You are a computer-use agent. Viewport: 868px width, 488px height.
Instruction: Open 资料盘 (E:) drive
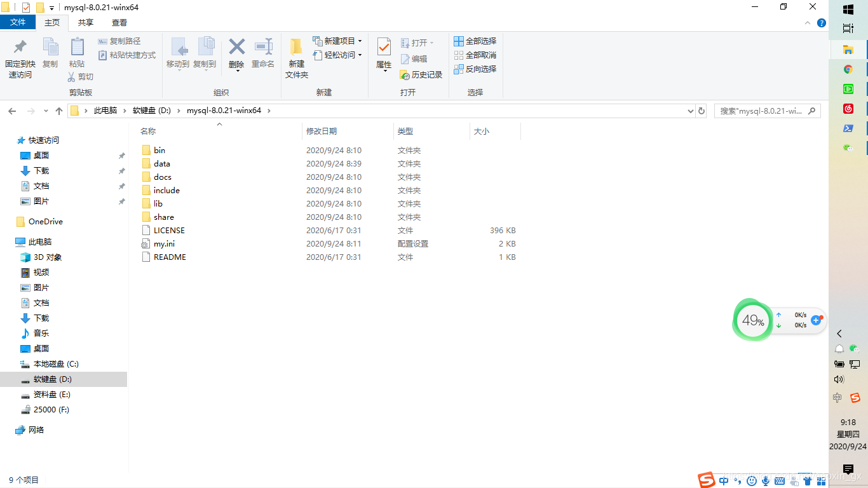(52, 395)
